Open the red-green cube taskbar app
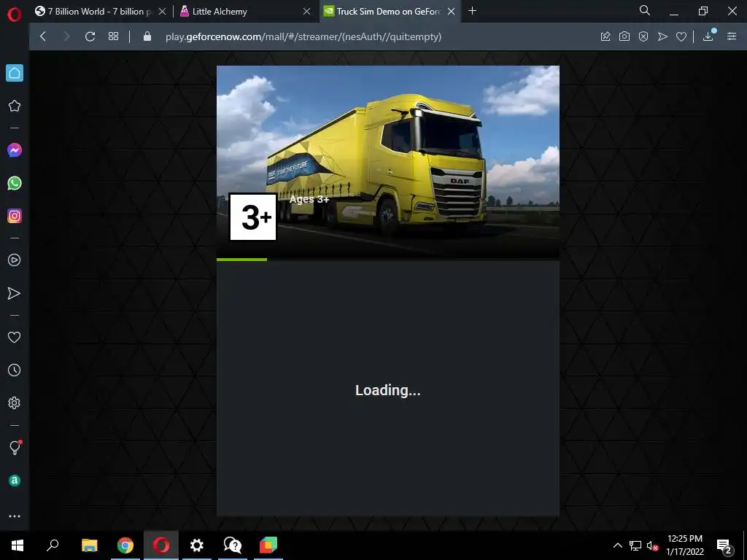747x560 pixels. [x=268, y=545]
